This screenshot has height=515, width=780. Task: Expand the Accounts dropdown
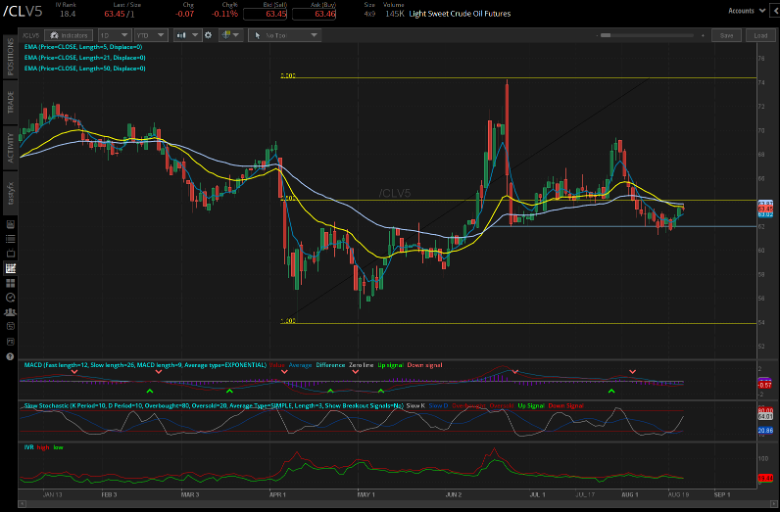coord(746,11)
